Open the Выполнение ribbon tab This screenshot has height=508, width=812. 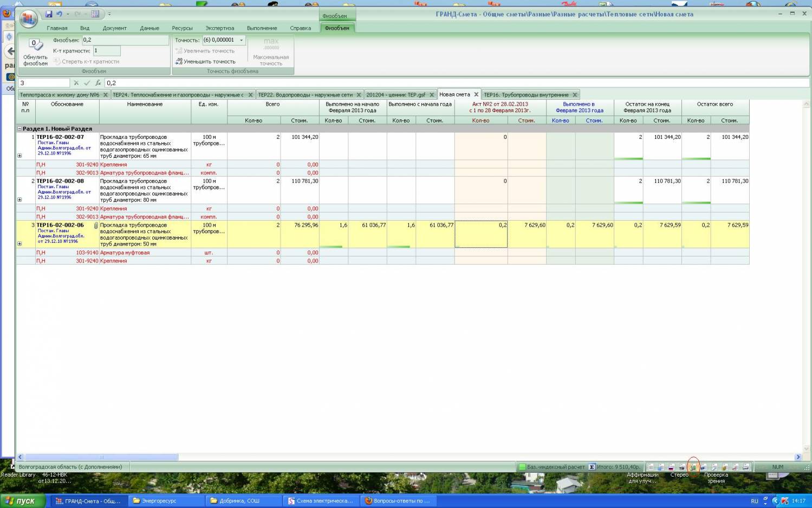tap(262, 28)
